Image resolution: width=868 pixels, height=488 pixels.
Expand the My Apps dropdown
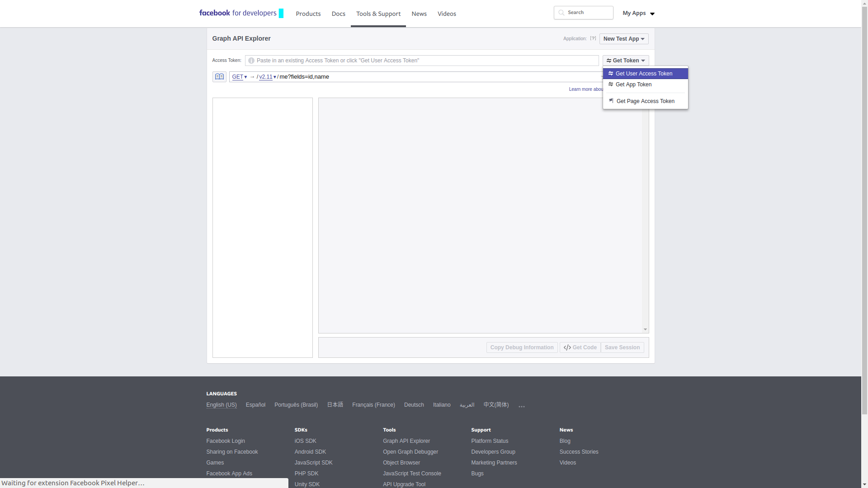click(x=638, y=13)
